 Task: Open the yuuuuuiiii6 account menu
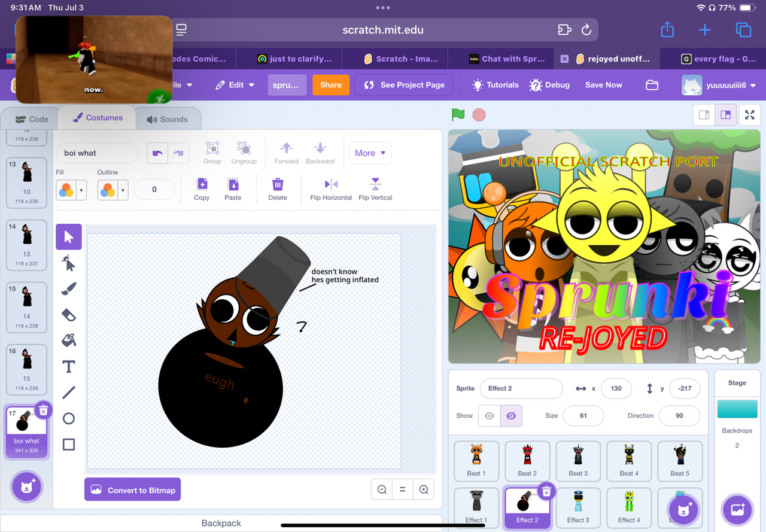point(719,85)
